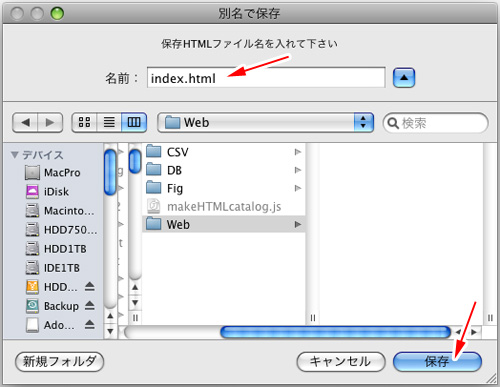Click the iDisk icon
This screenshot has height=387, width=500.
(x=32, y=192)
